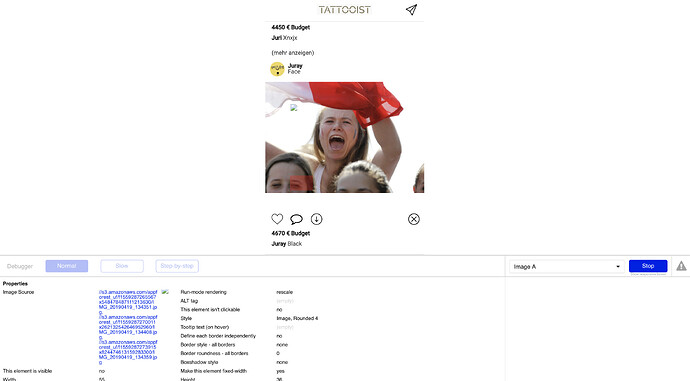Click the download arrow circle icon
The height and width of the screenshot is (381, 690).
point(316,219)
